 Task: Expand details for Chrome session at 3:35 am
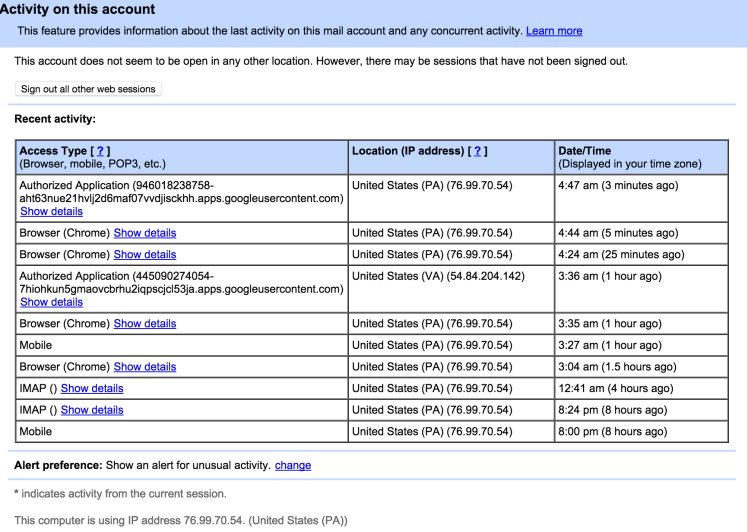(x=144, y=324)
